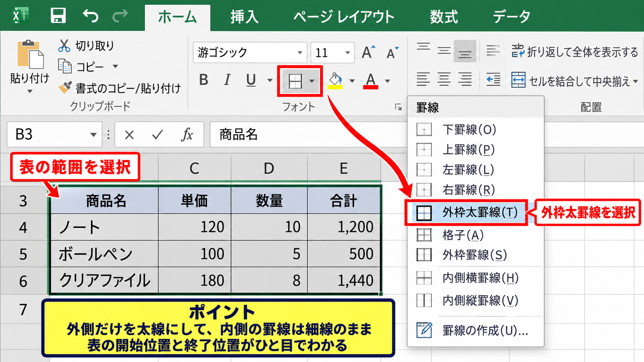Switch to the 数式 (Formulas) tab
Screen dimensions: 644x362
(444, 17)
